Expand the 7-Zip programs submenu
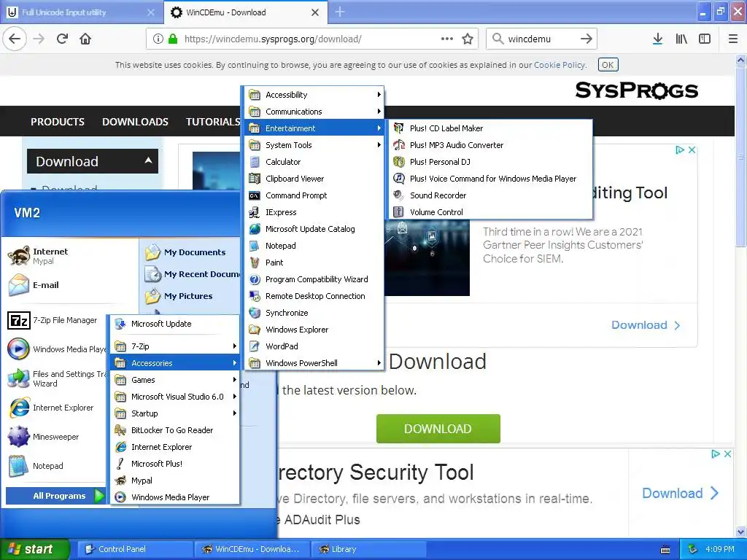The image size is (747, 560). point(175,346)
